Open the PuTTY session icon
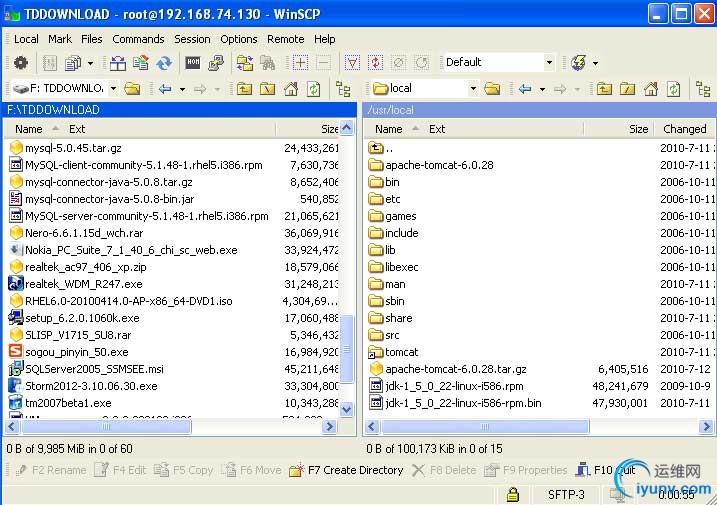 [216, 63]
